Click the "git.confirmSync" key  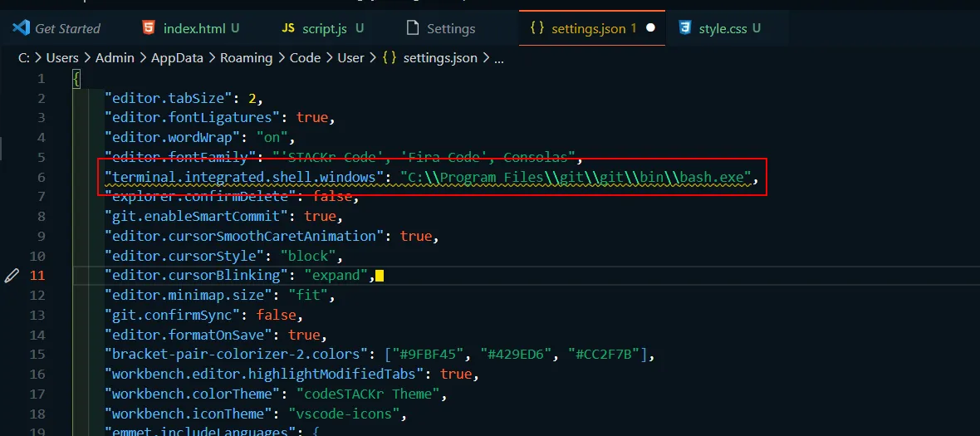(x=173, y=315)
